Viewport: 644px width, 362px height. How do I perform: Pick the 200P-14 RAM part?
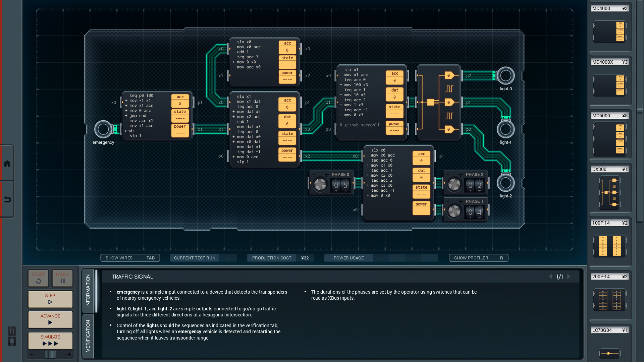609,299
